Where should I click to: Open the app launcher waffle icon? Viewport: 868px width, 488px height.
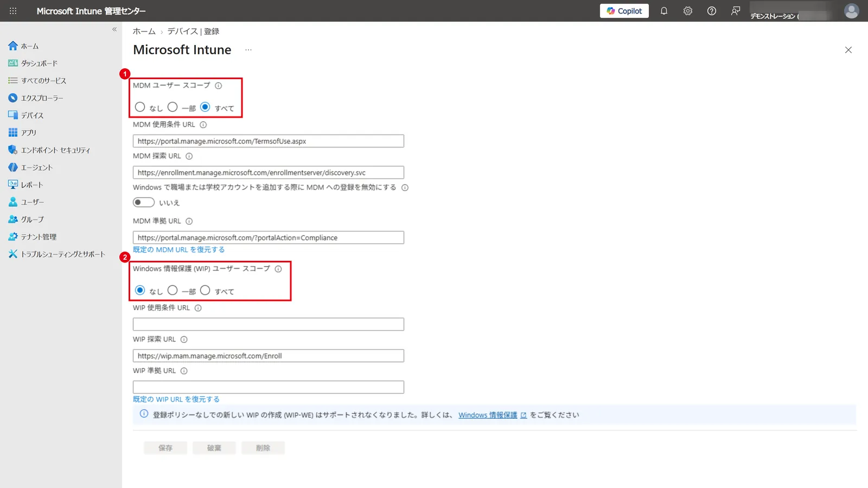[13, 11]
